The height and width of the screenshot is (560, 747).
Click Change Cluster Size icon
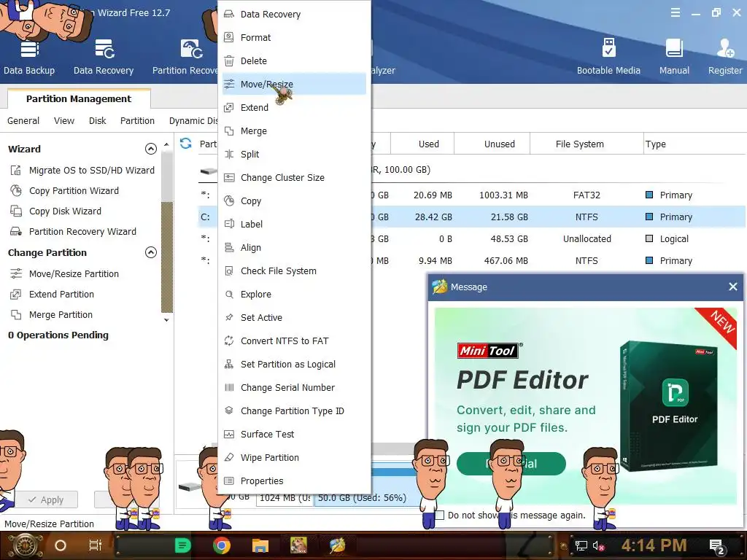coord(229,178)
